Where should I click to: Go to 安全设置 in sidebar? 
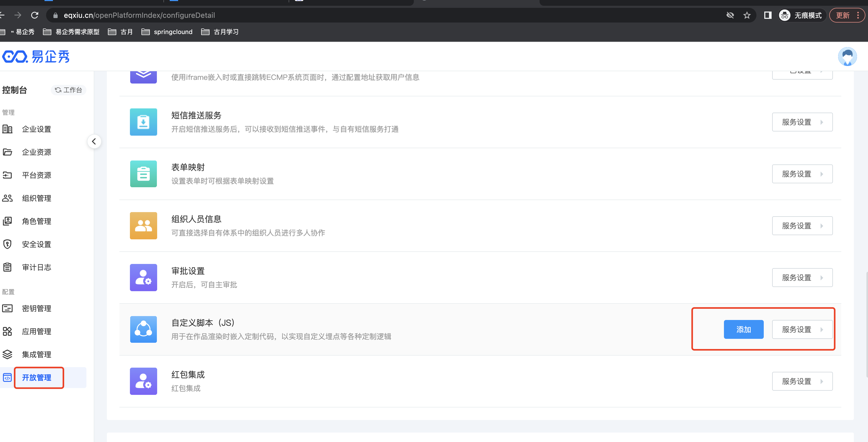click(x=36, y=244)
